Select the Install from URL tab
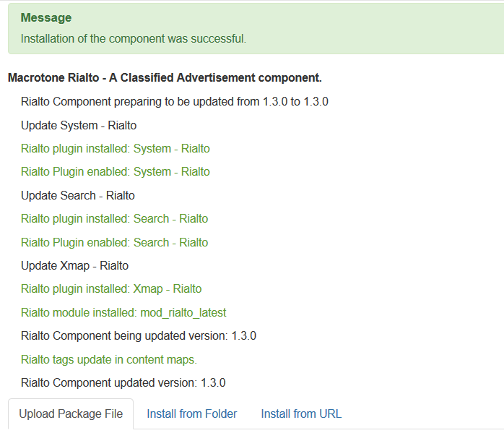This screenshot has height=446, width=504. [301, 414]
